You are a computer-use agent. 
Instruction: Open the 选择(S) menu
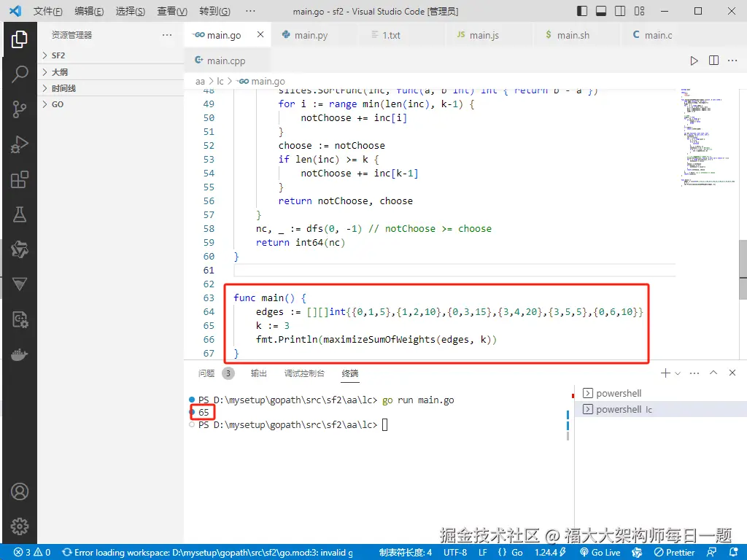(130, 11)
